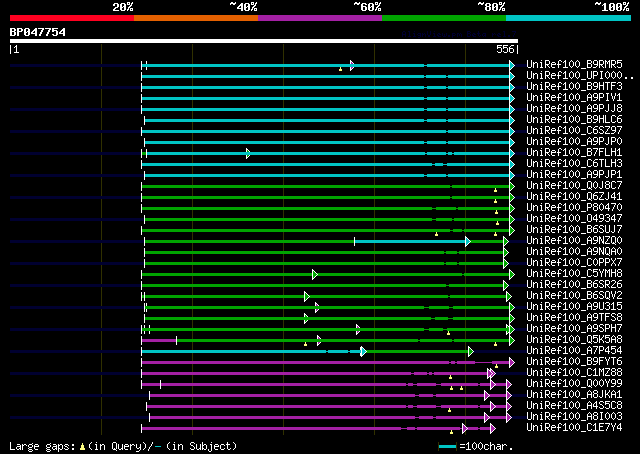This screenshot has height=454, width=640.
Task: Click the yellow gap marker under the Q0J8C7 alignment
Action: (x=496, y=190)
